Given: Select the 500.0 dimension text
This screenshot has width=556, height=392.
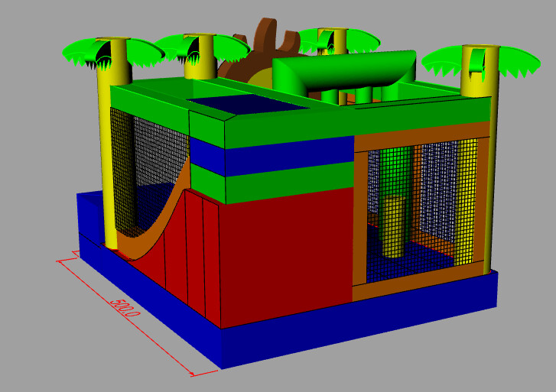Looking at the screenshot, I should (125, 308).
